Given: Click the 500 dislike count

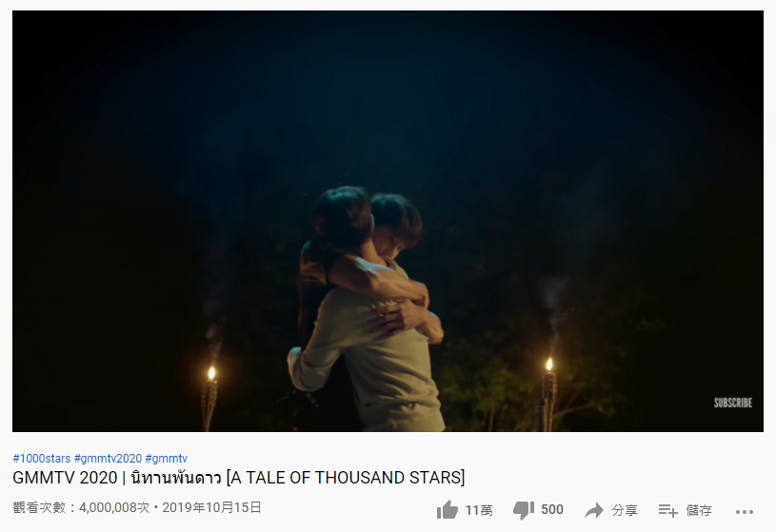Looking at the screenshot, I should click(x=552, y=510).
